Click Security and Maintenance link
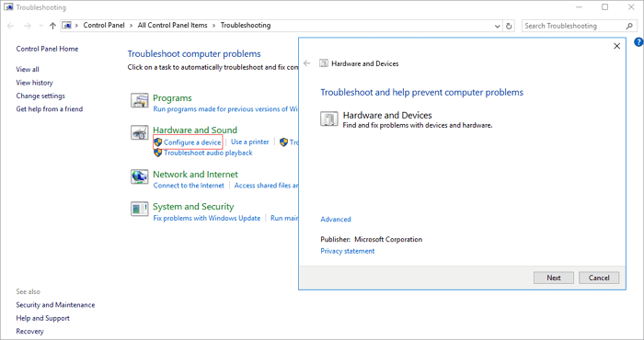The height and width of the screenshot is (340, 644). point(55,305)
